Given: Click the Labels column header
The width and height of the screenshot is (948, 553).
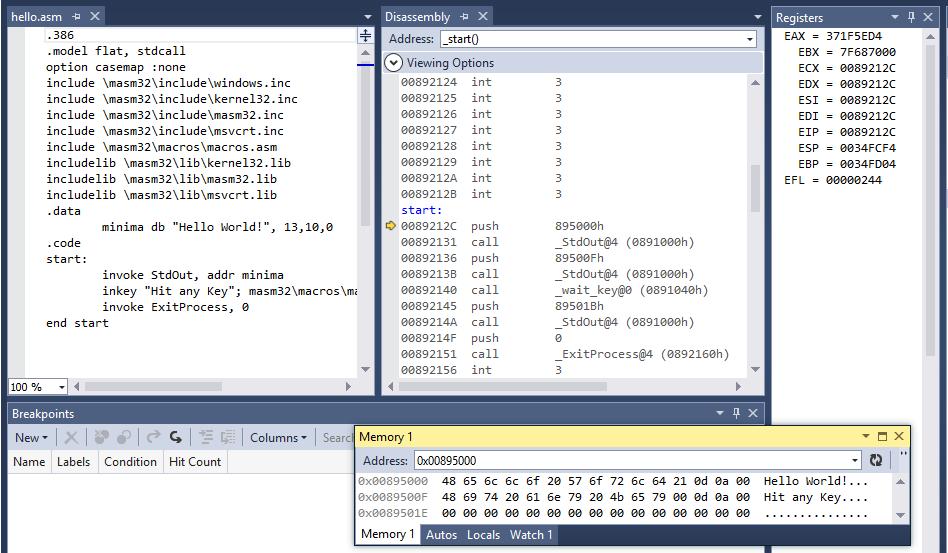Looking at the screenshot, I should pyautogui.click(x=73, y=462).
